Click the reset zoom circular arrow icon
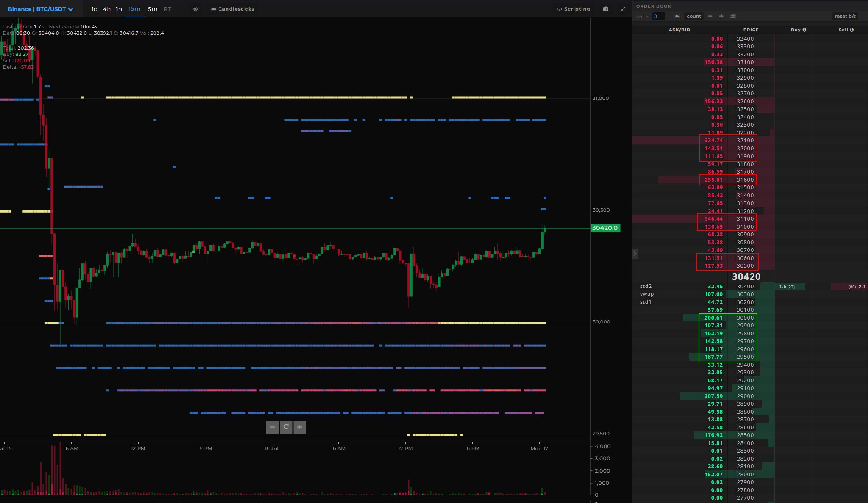This screenshot has height=503, width=868. tap(286, 427)
